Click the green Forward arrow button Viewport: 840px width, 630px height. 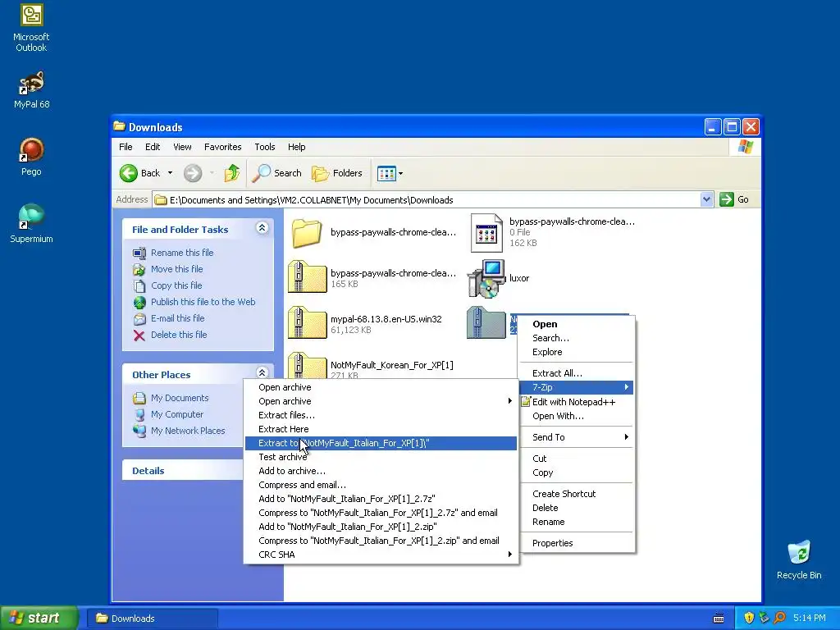pyautogui.click(x=193, y=173)
